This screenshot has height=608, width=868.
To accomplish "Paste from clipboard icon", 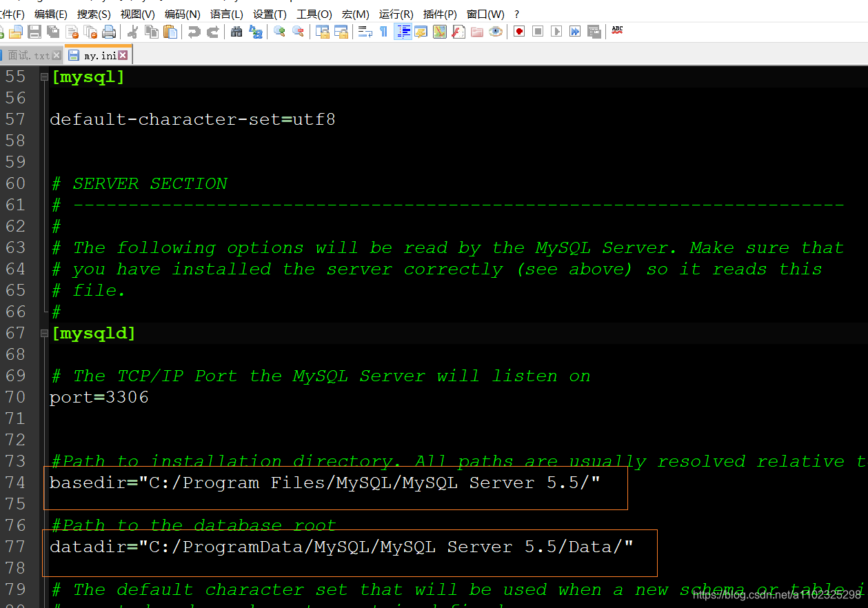I will (x=170, y=32).
